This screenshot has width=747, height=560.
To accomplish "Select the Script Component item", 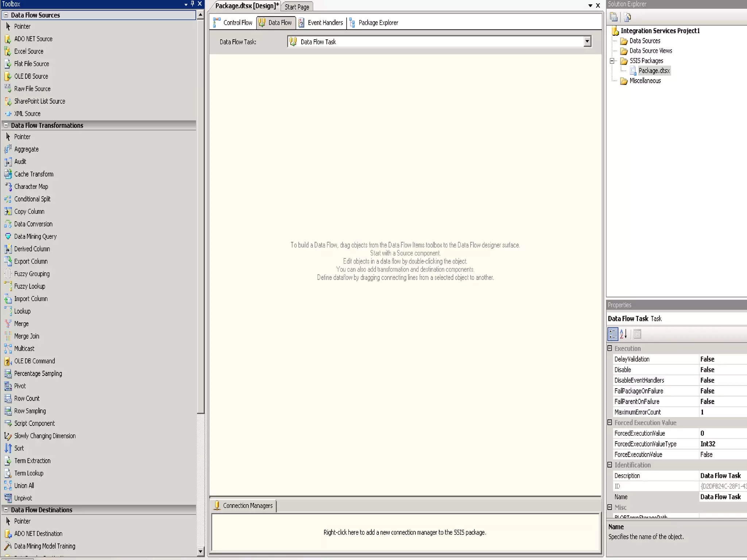I will [x=34, y=423].
